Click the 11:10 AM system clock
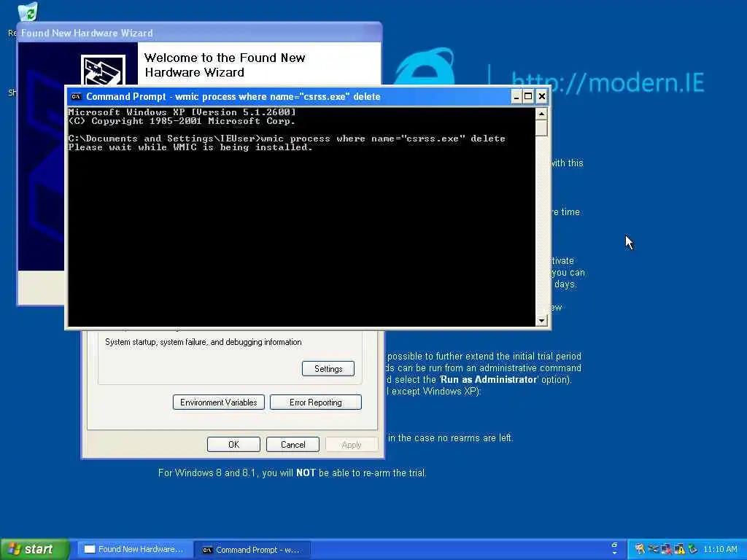The height and width of the screenshot is (560, 747). pos(720,550)
